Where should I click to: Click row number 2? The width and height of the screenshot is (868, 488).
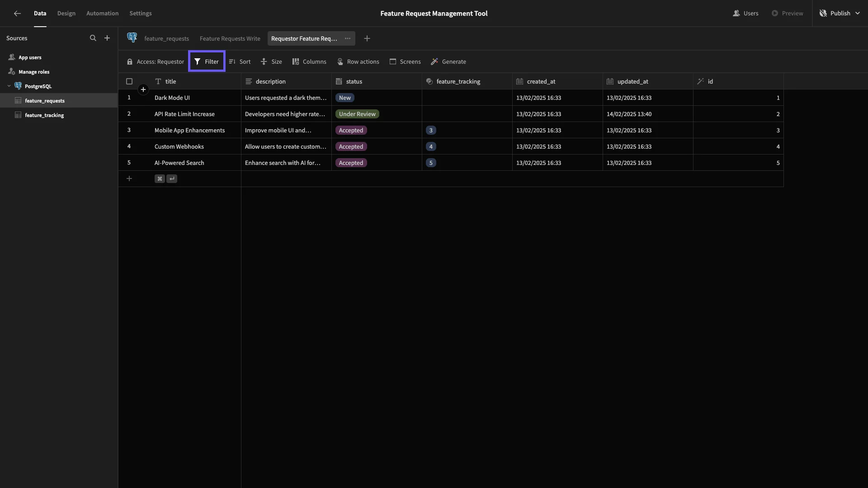click(x=129, y=114)
